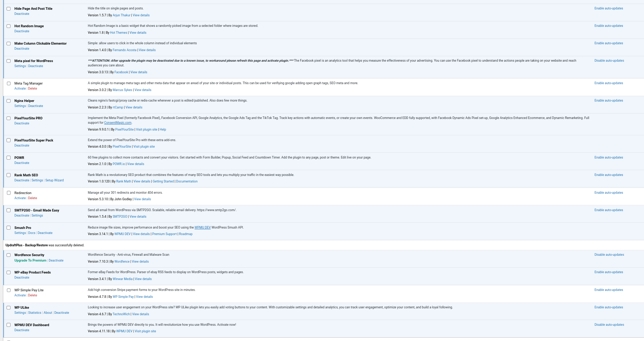Image resolution: width=644 pixels, height=341 pixels.
Task: Click Upgrade To Premium for Wordfence
Action: coord(30,260)
